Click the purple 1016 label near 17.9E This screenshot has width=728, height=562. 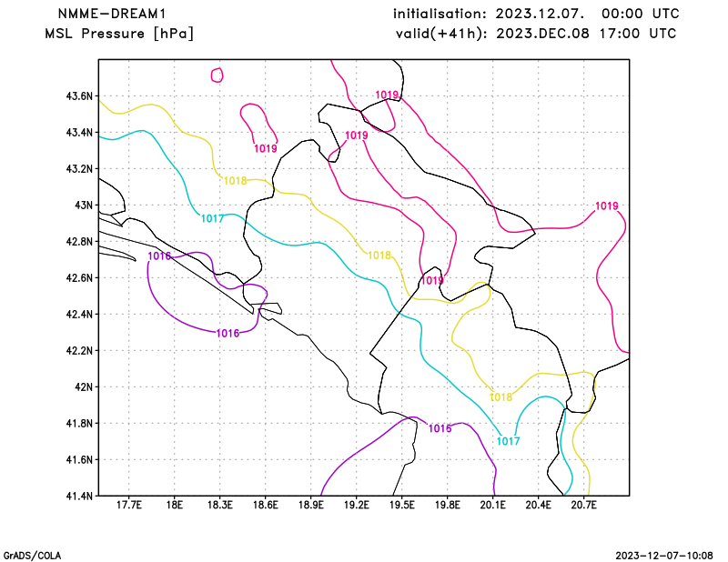pyautogui.click(x=159, y=256)
